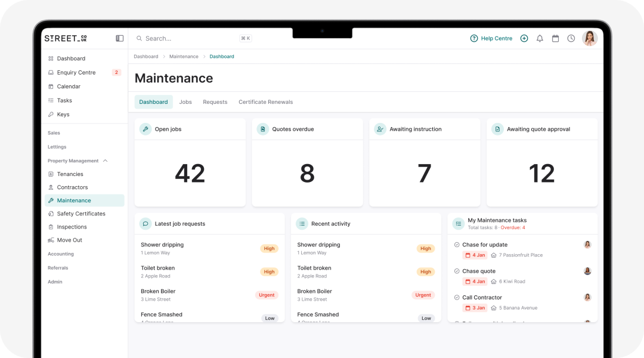Open Contractors from the sidebar icon
The height and width of the screenshot is (358, 644).
51,187
